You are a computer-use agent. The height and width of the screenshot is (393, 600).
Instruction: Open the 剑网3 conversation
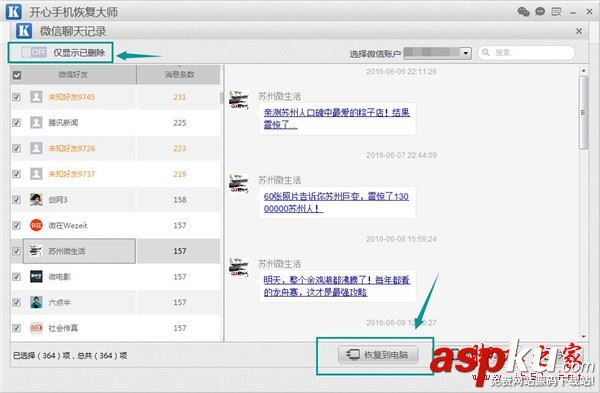point(58,200)
